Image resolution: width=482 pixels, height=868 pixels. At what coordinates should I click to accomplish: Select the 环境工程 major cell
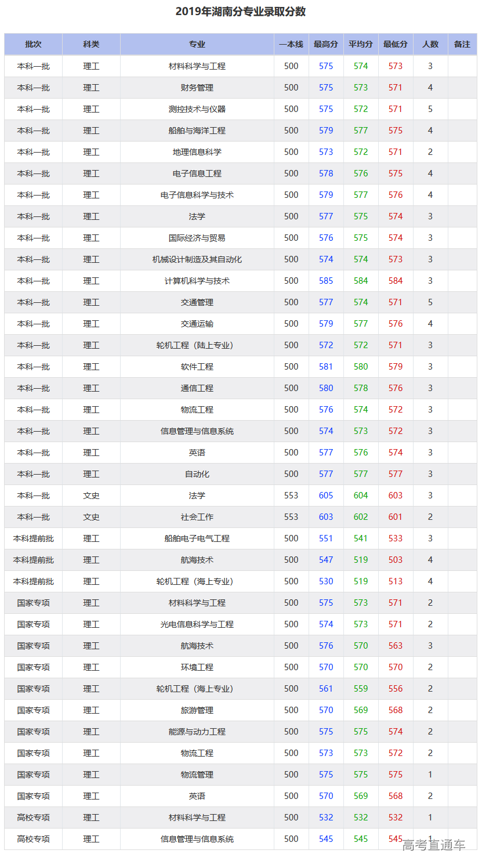coord(197,667)
